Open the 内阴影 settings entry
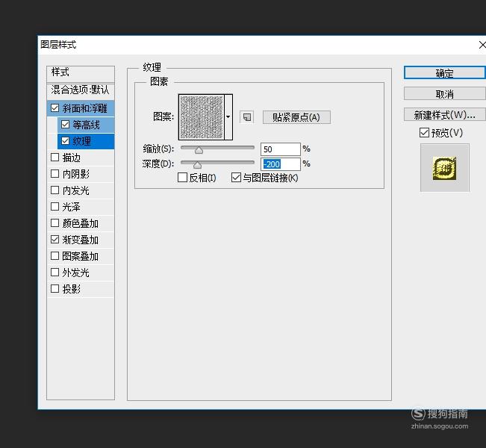The width and height of the screenshot is (486, 448). tap(76, 174)
